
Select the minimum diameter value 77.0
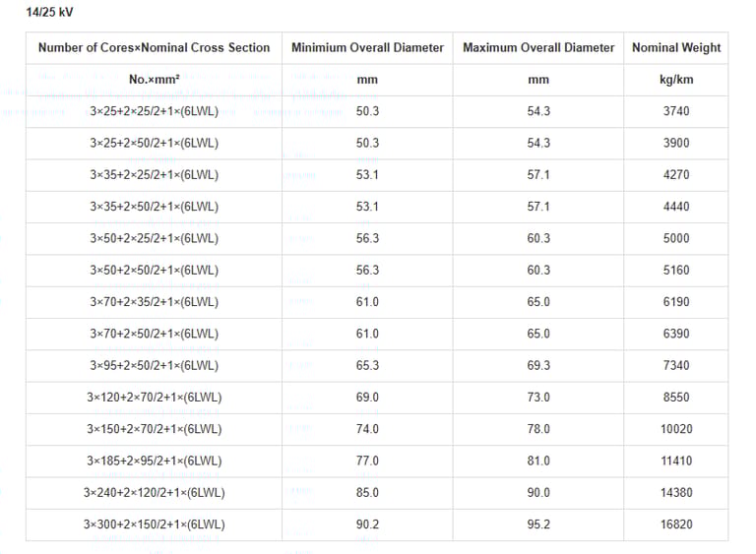coord(367,461)
